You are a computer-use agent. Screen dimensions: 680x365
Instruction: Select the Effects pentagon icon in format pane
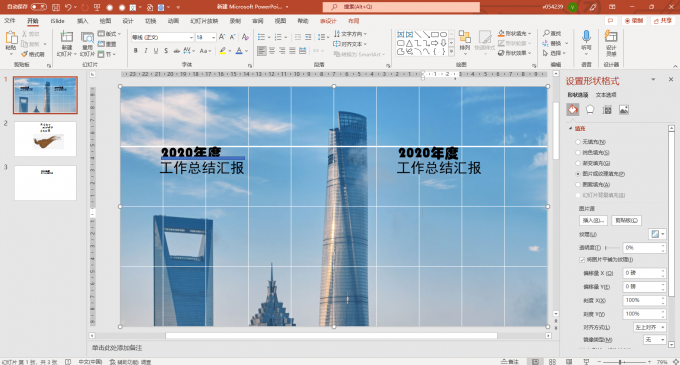coord(590,110)
